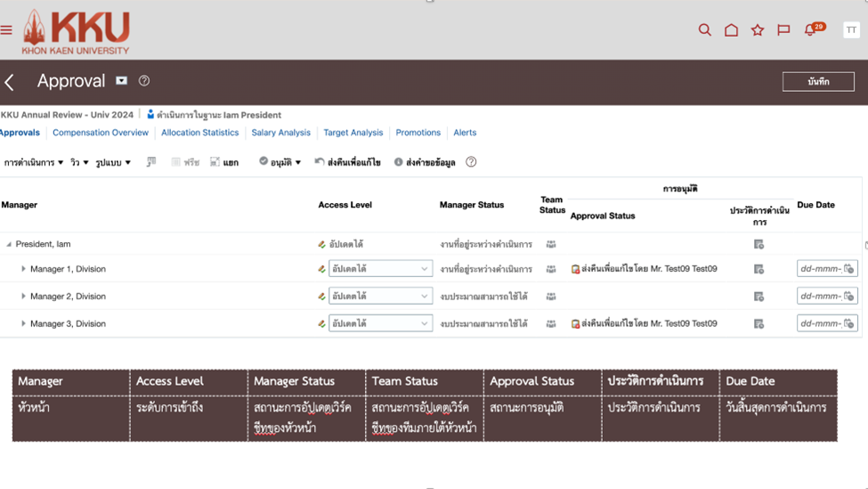Click ส่งคืนเพื่อแก้ไข return for correction button

(347, 163)
